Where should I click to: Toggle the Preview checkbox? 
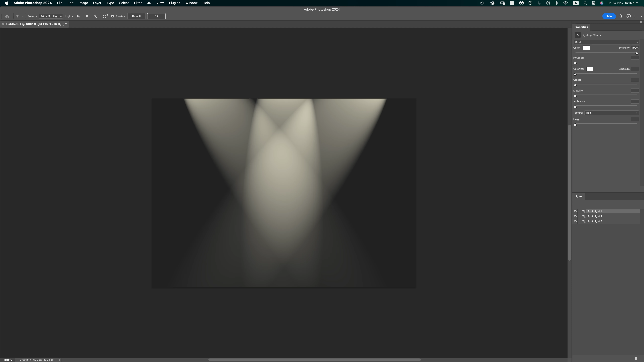pos(112,16)
